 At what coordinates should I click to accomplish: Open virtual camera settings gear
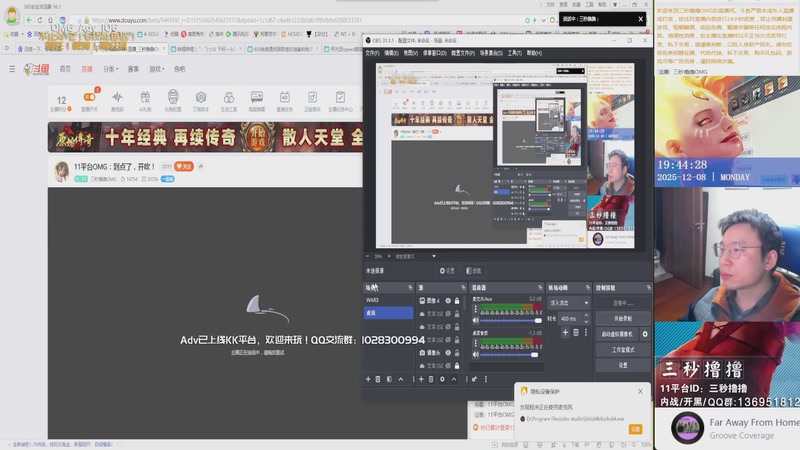point(645,334)
